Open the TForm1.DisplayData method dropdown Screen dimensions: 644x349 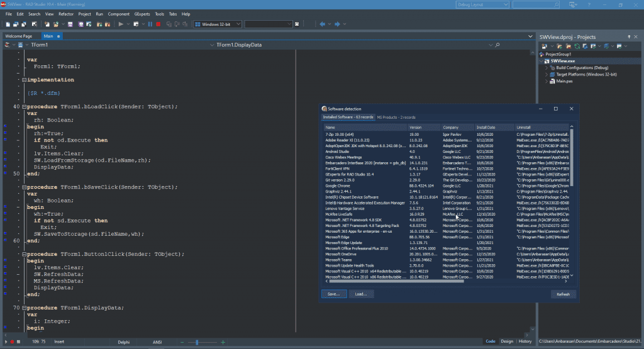(491, 45)
